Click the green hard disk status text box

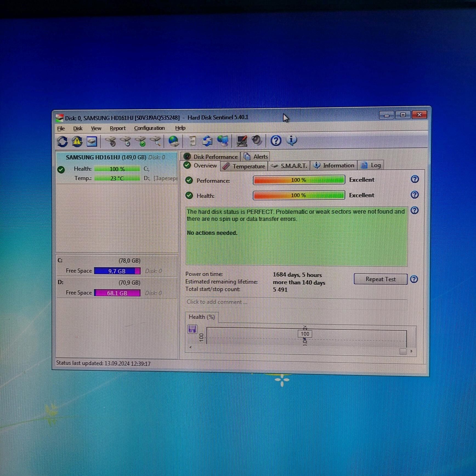296,236
